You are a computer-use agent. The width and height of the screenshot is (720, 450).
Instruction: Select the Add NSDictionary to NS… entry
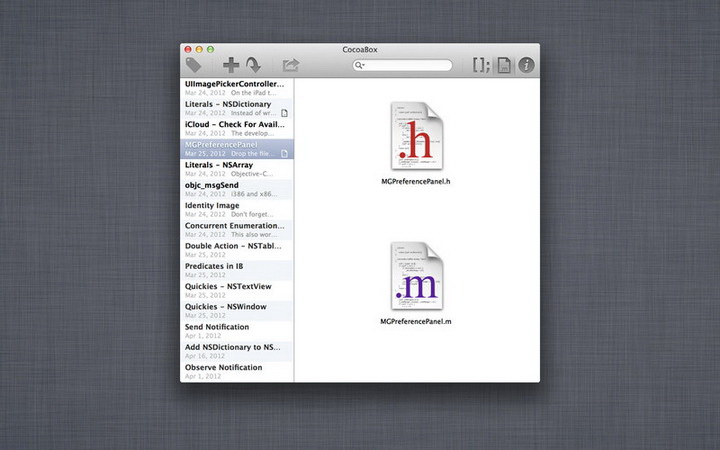point(237,351)
